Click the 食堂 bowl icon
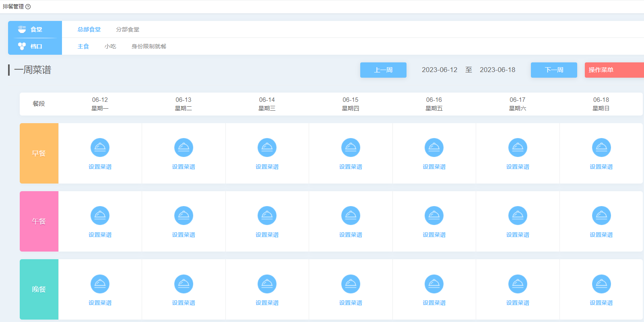Image resolution: width=644 pixels, height=322 pixels. [22, 29]
